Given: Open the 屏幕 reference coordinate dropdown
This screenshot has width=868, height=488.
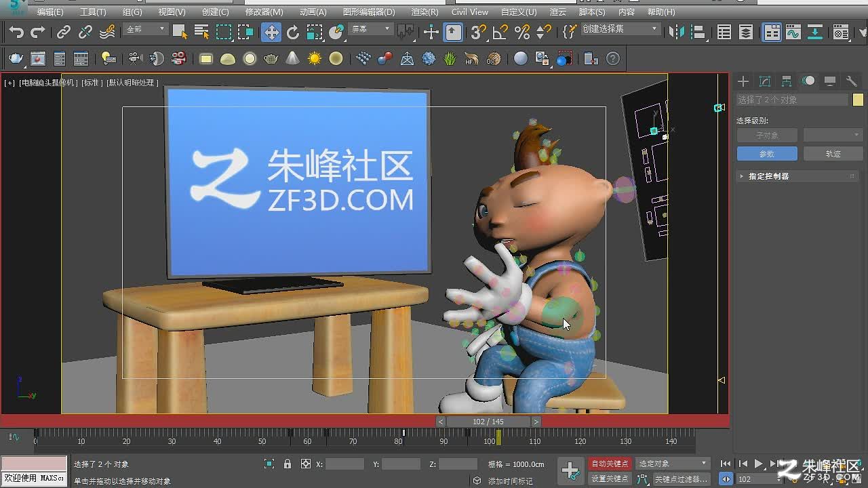Looking at the screenshot, I should tap(370, 29).
